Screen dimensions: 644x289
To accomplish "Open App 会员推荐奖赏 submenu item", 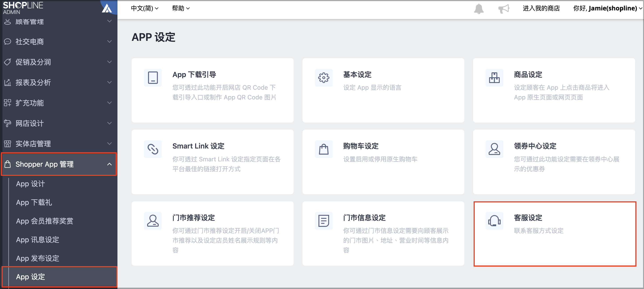I will (x=45, y=221).
